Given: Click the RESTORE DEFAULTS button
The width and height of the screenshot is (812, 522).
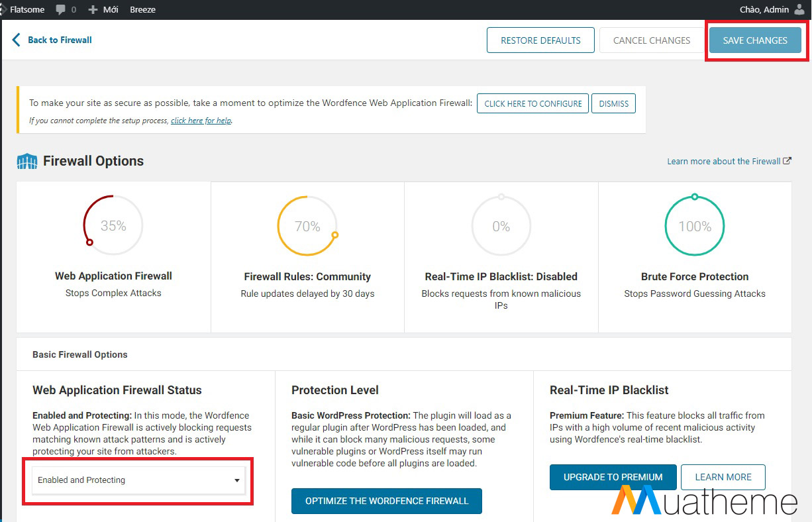Looking at the screenshot, I should coord(540,40).
